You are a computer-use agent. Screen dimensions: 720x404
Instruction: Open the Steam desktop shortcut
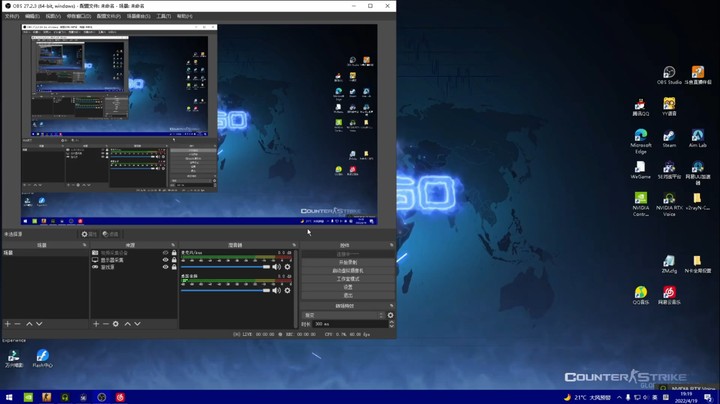pyautogui.click(x=669, y=139)
